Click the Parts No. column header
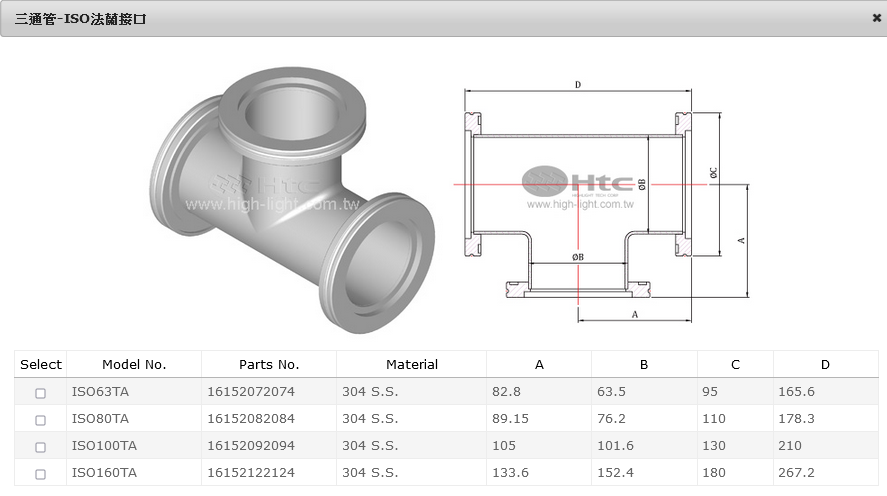 (269, 365)
